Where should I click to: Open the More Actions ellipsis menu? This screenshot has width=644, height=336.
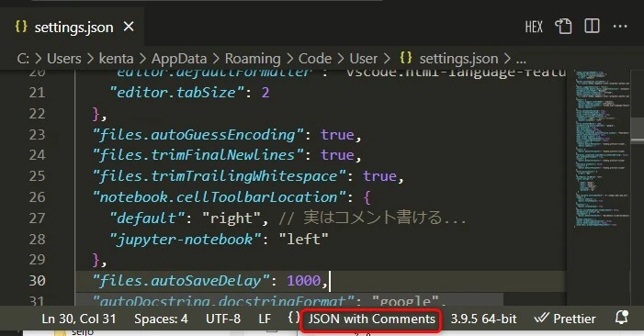620,27
